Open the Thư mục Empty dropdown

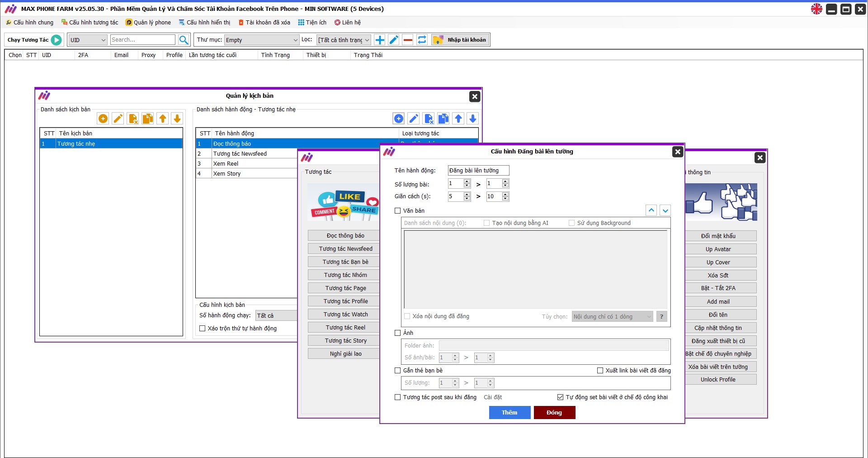(262, 40)
